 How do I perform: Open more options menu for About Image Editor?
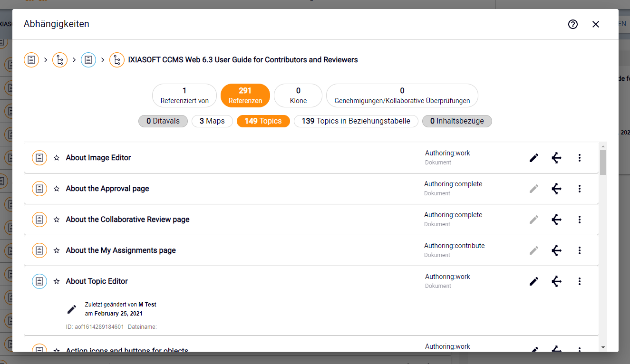coord(580,158)
